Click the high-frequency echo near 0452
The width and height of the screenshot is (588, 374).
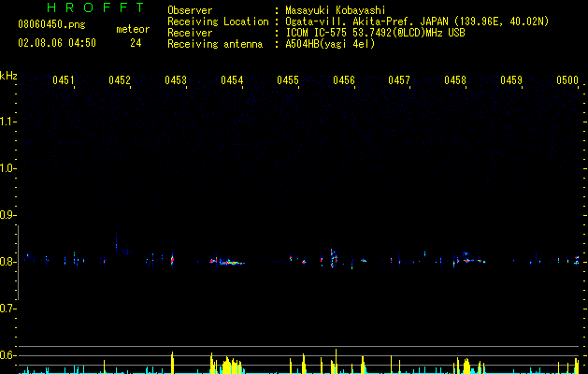pos(117,244)
